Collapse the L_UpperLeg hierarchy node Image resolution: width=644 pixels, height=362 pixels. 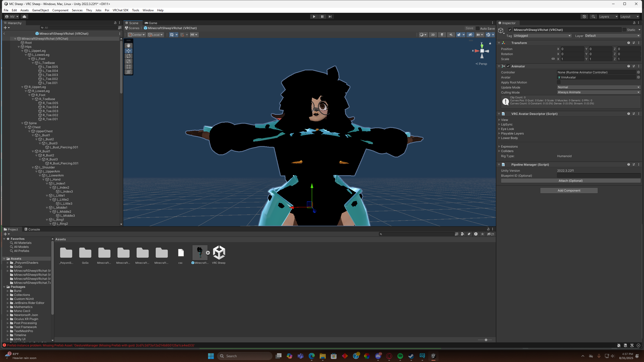pos(22,51)
